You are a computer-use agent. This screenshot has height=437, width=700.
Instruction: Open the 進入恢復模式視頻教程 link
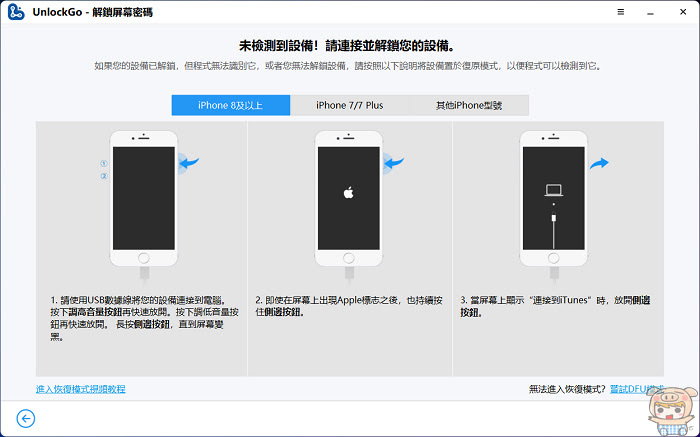80,389
